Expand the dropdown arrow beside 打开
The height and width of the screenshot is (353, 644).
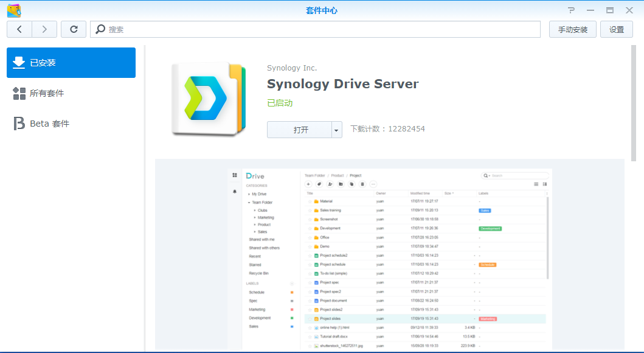[x=337, y=130]
